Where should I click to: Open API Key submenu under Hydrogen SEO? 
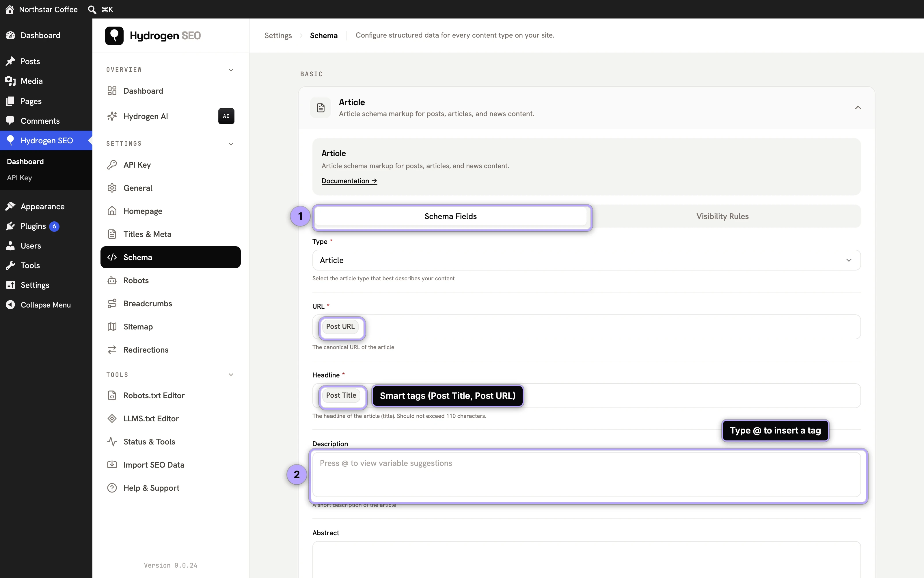coord(19,178)
